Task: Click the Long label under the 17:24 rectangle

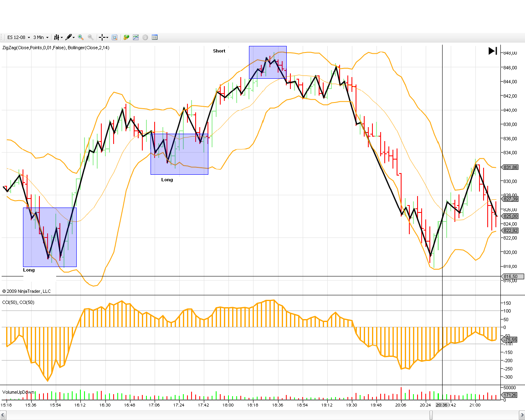Action: (167, 180)
